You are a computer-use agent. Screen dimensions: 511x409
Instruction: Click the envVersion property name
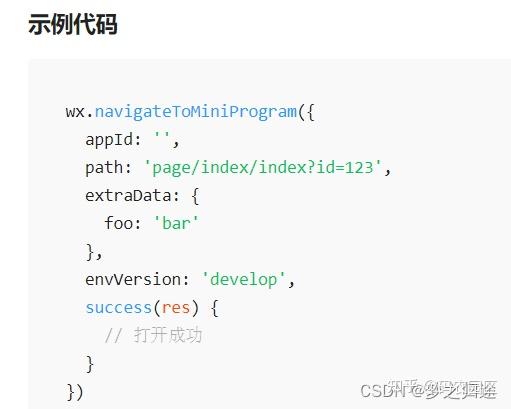[x=133, y=279]
